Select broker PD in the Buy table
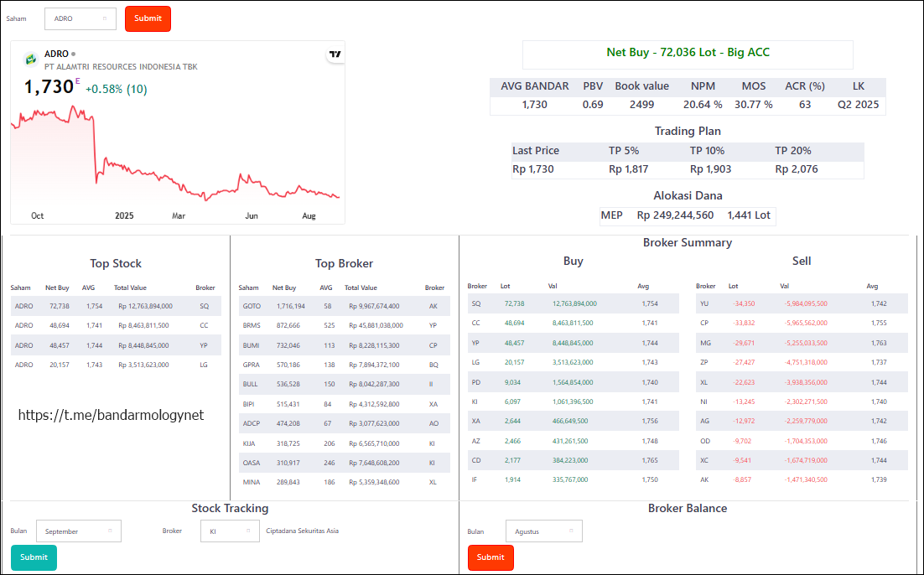The width and height of the screenshot is (924, 575). coord(476,382)
